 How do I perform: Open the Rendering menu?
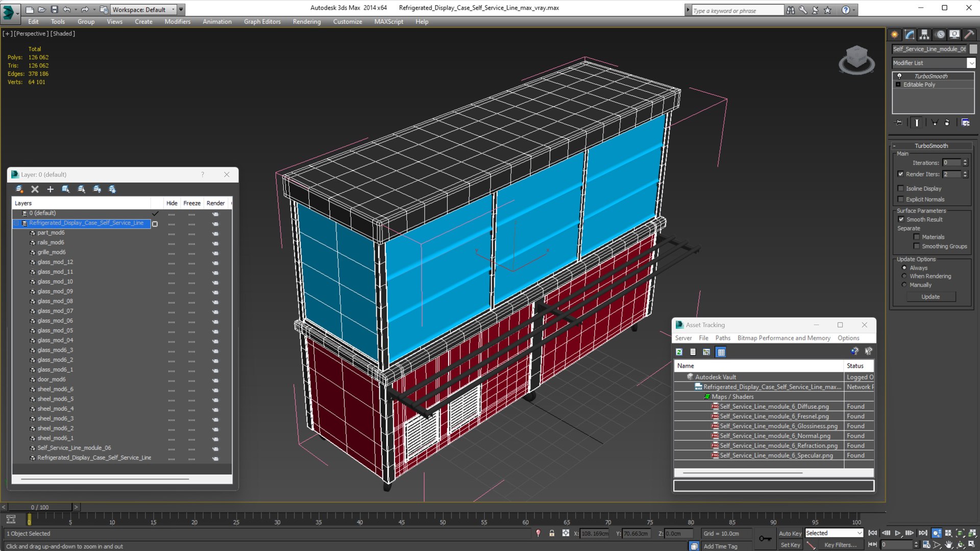coord(306,21)
